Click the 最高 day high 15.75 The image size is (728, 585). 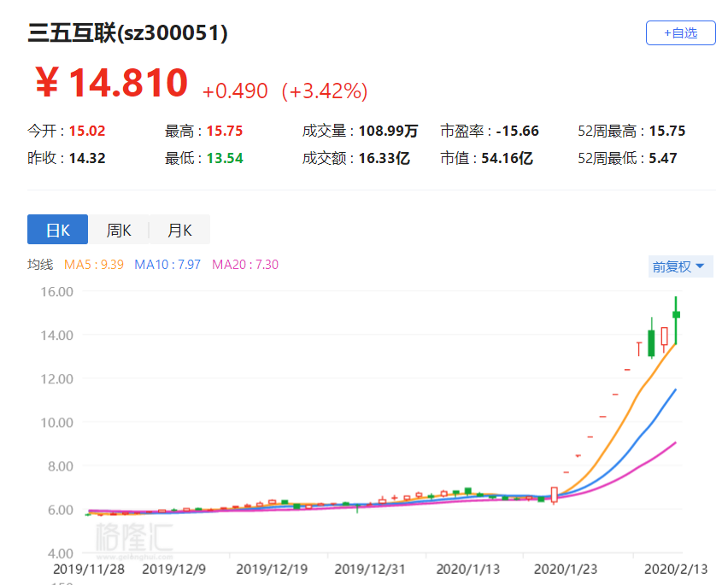(225, 131)
